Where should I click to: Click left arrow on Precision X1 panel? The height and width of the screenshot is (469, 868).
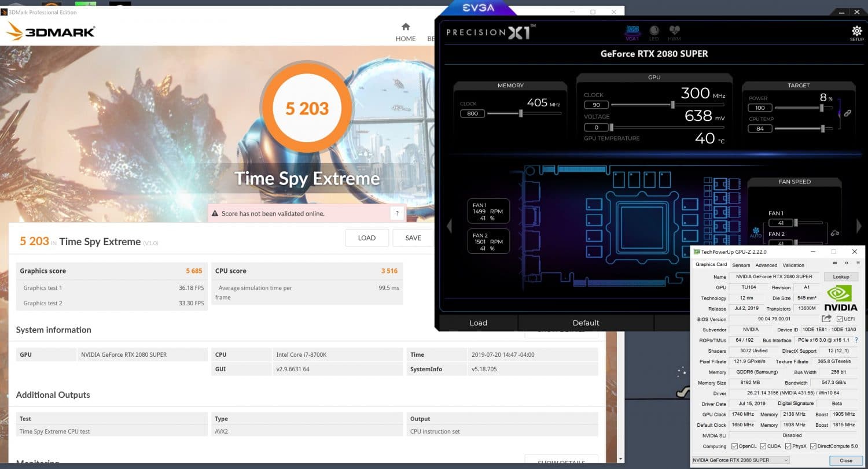tap(449, 226)
